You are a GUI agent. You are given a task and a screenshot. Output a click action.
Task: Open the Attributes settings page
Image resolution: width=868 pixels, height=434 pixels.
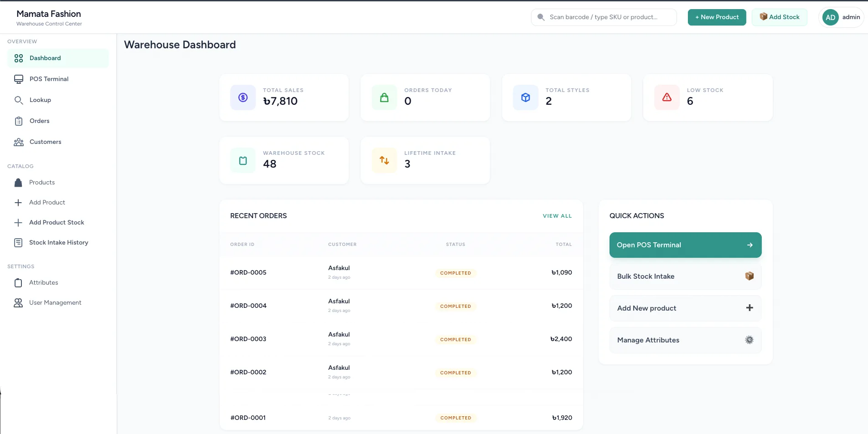44,283
